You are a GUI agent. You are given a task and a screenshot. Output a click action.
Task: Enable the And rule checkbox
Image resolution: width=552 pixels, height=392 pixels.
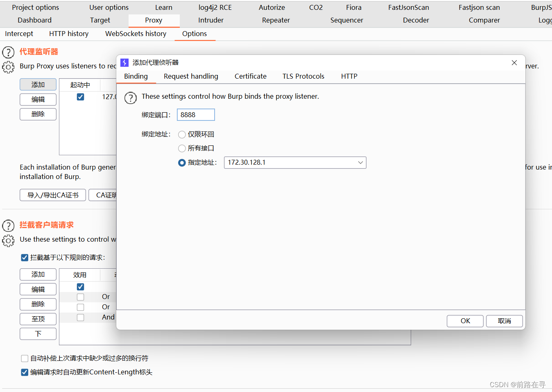point(80,317)
